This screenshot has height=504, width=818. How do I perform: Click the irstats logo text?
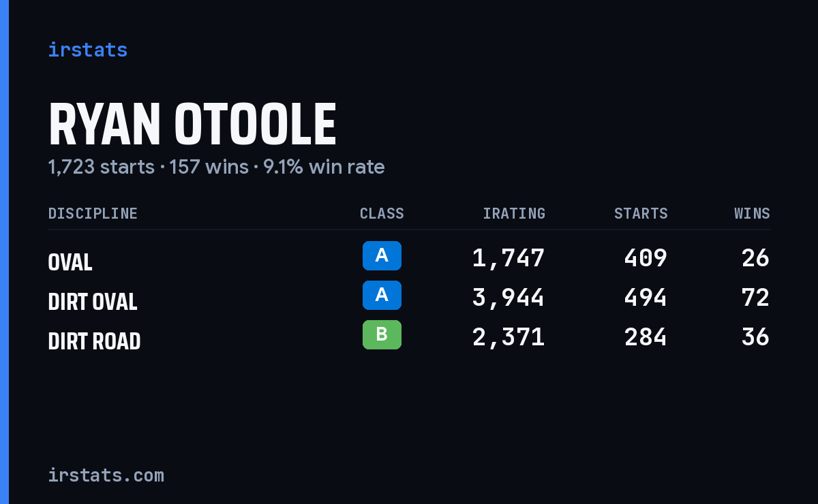[x=87, y=50]
